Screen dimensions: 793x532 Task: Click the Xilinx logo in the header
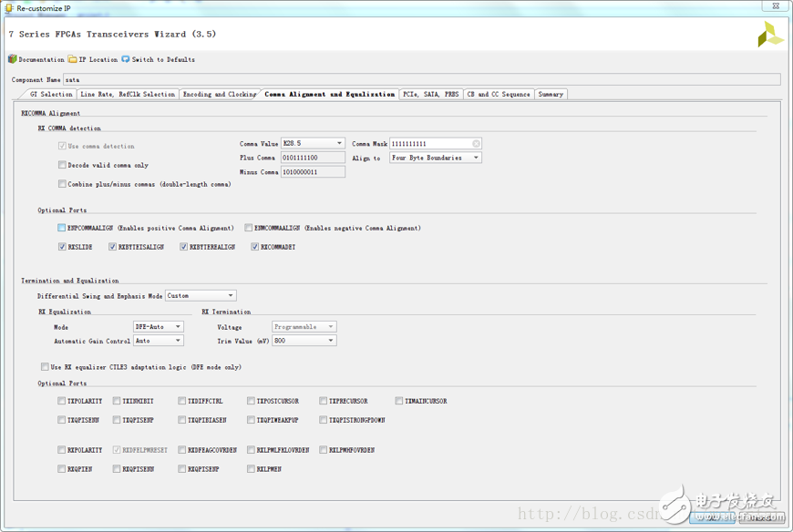(x=769, y=35)
